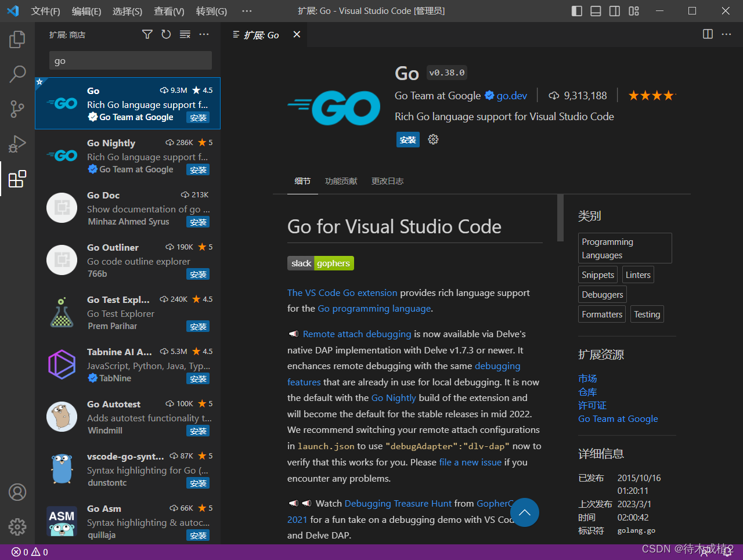Refresh the extension marketplace list
743x560 pixels.
click(166, 35)
